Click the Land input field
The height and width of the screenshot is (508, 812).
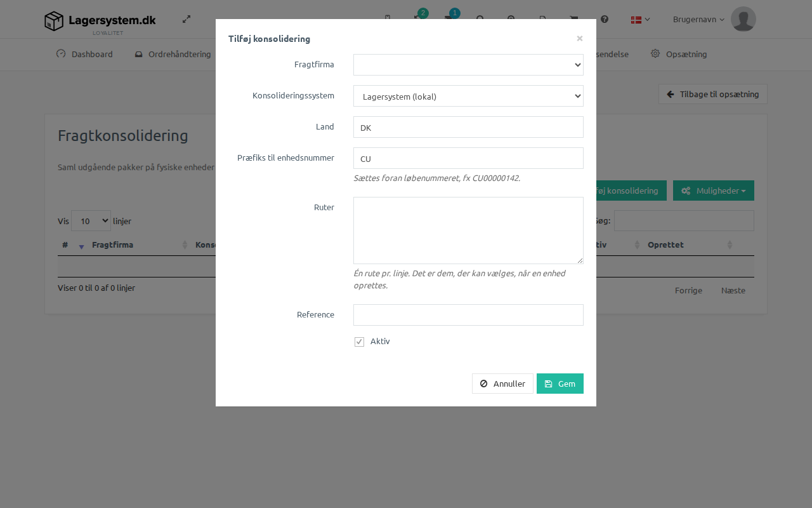468,127
